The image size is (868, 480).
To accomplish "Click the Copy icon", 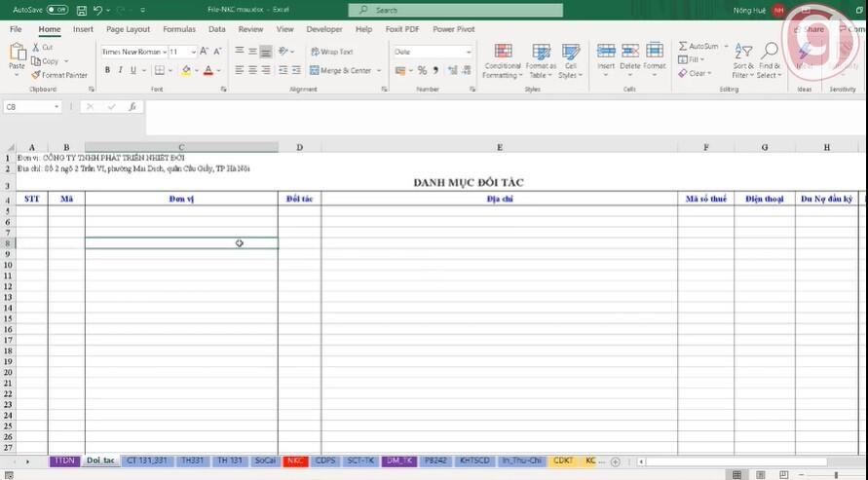I will pos(36,61).
